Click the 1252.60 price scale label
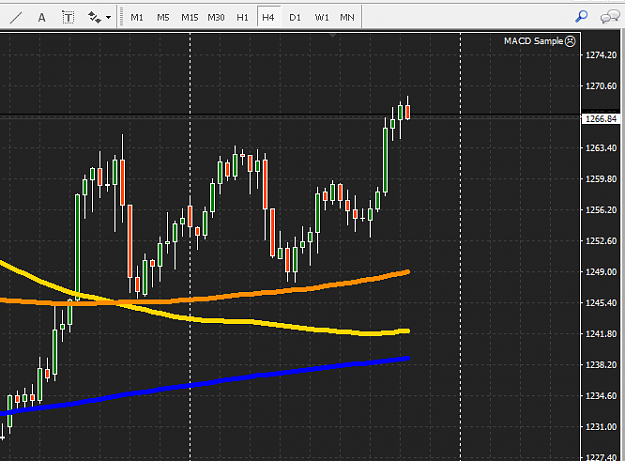Image resolution: width=625 pixels, height=461 pixels. (601, 241)
